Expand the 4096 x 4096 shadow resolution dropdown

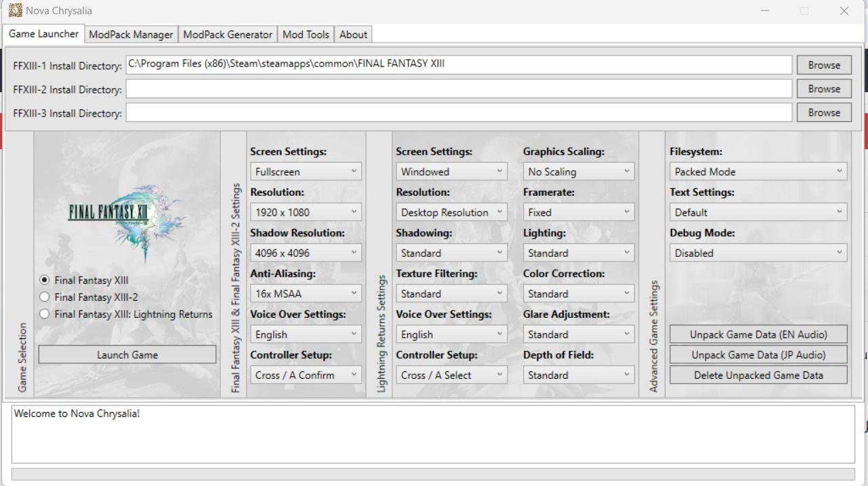(306, 253)
